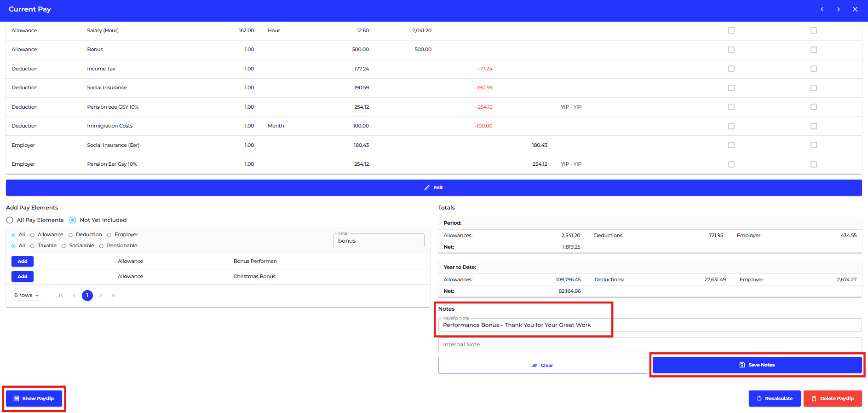Delete the payslip with the red button
The image size is (868, 413).
833,399
